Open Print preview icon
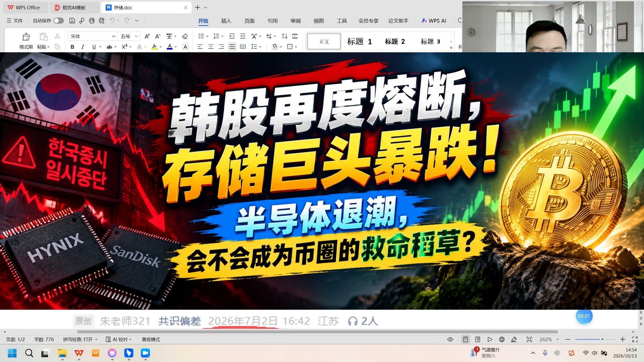Image resolution: width=644 pixels, height=362 pixels. (102, 21)
